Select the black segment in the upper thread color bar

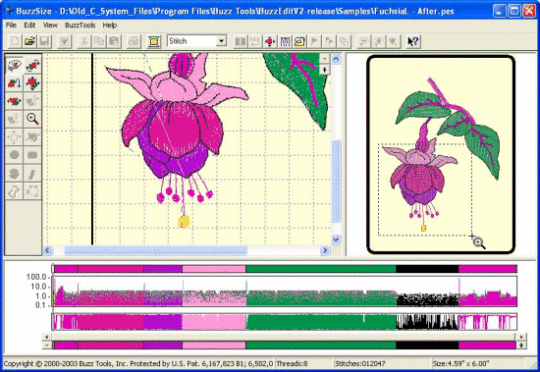coord(427,269)
